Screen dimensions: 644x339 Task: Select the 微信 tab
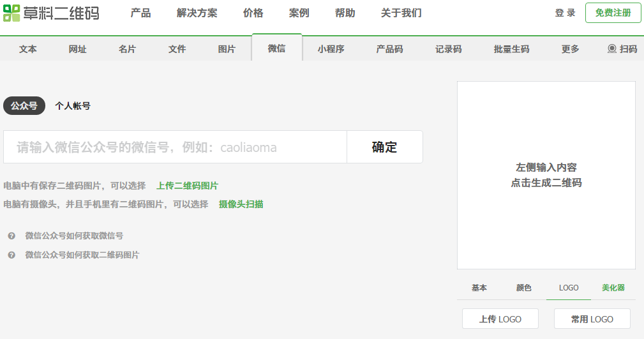[x=277, y=48]
